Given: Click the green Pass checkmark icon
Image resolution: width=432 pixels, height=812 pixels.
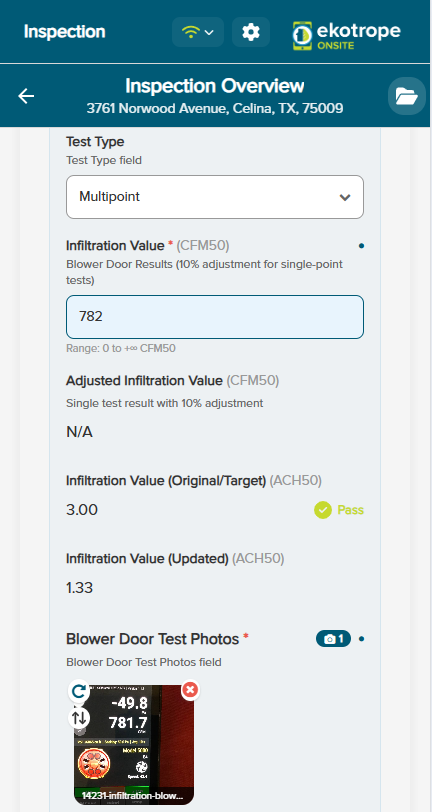Looking at the screenshot, I should (323, 510).
